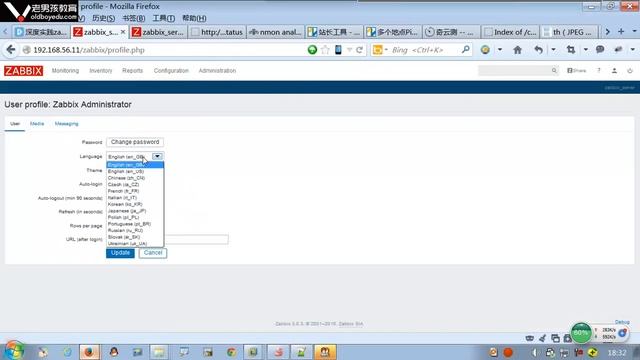Image resolution: width=640 pixels, height=360 pixels.
Task: Open the Configuration menu
Action: 171,71
